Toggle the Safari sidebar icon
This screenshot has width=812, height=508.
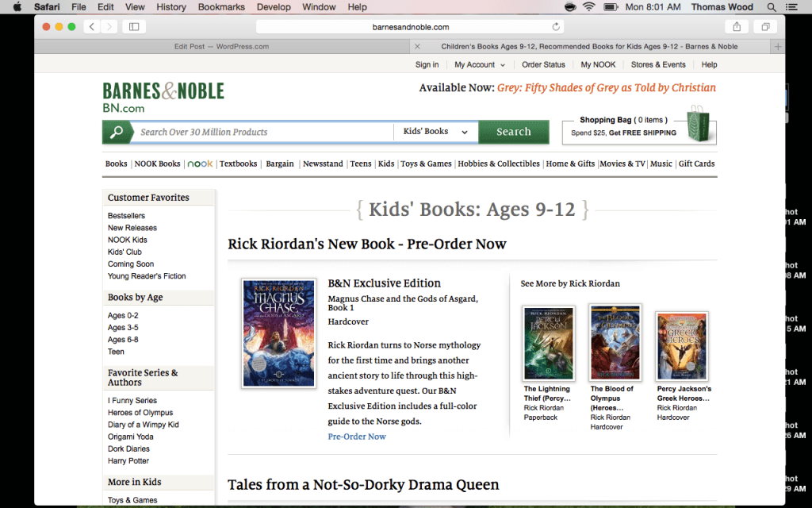pos(134,27)
